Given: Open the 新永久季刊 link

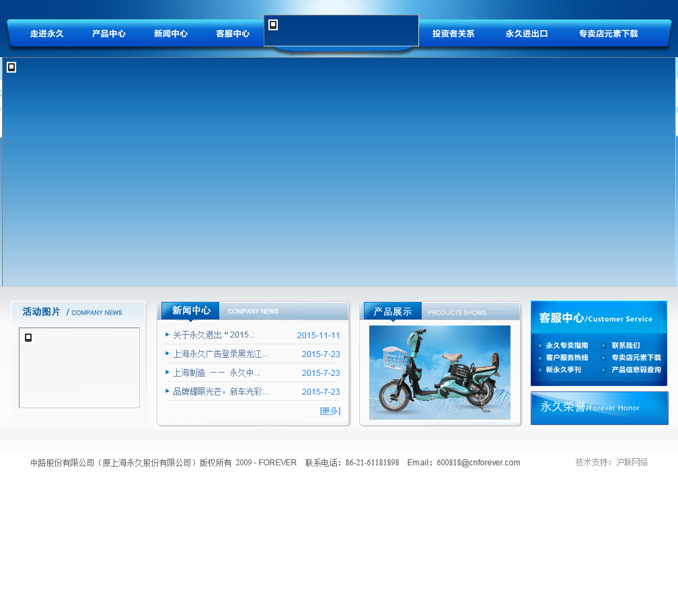Looking at the screenshot, I should (564, 370).
